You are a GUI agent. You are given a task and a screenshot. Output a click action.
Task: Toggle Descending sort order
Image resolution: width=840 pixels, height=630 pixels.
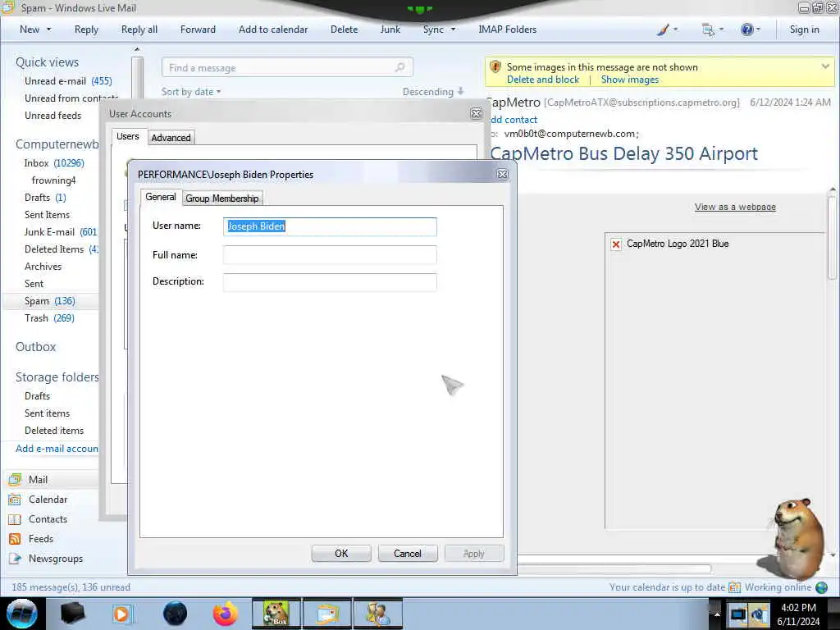click(433, 92)
